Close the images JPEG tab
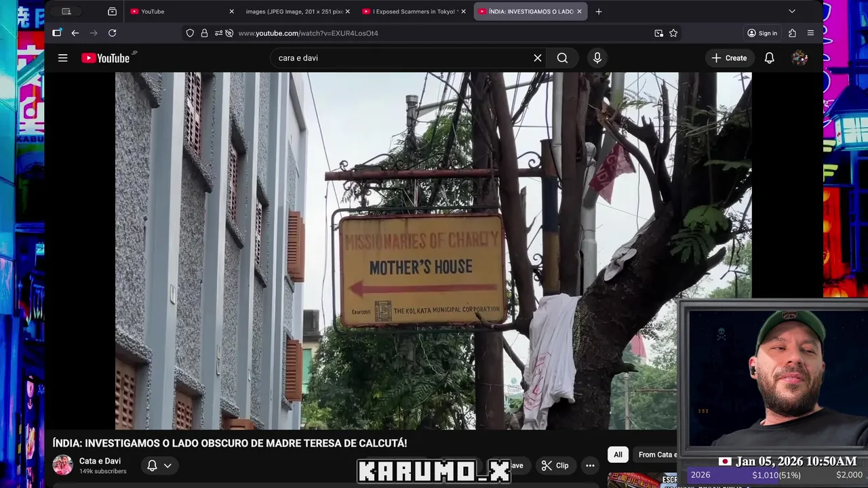The image size is (868, 488). tap(348, 12)
